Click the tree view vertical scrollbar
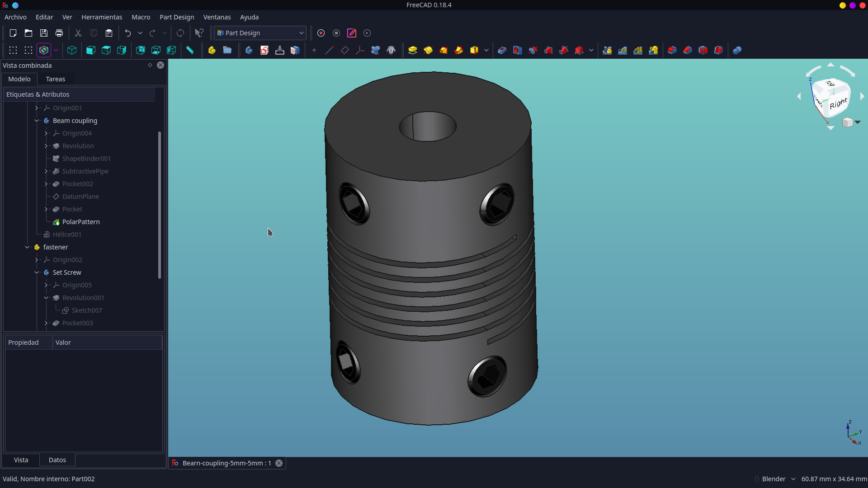The width and height of the screenshot is (868, 488). point(160,205)
